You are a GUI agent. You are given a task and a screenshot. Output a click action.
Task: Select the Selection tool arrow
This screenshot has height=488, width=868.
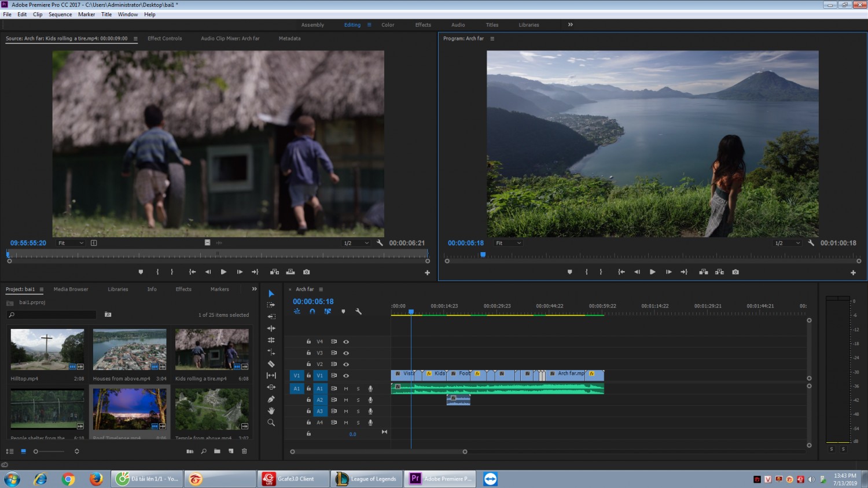click(x=271, y=294)
